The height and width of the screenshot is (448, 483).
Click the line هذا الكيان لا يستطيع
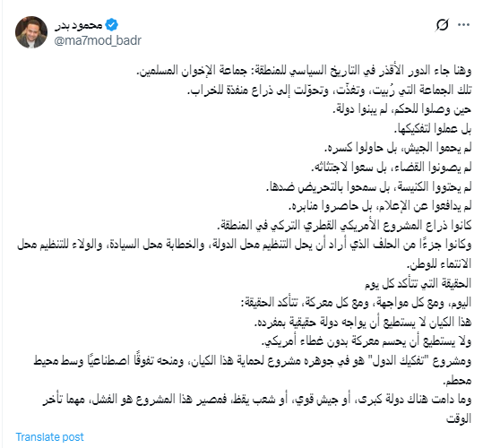tap(363, 322)
